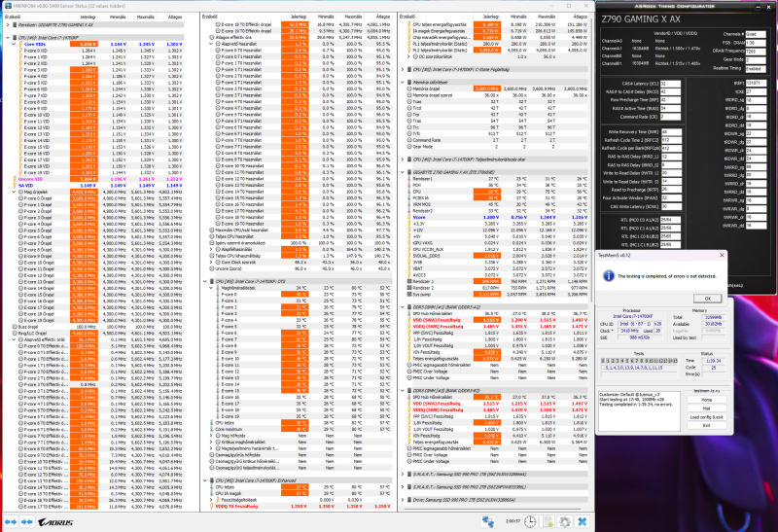Click the blue X close sensors icon
The image size is (778, 532).
[x=582, y=521]
